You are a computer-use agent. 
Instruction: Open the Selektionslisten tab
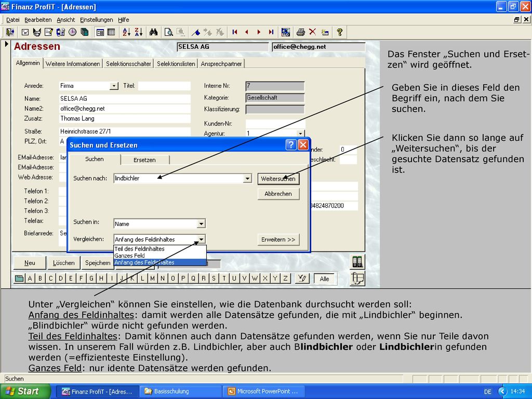tap(176, 64)
